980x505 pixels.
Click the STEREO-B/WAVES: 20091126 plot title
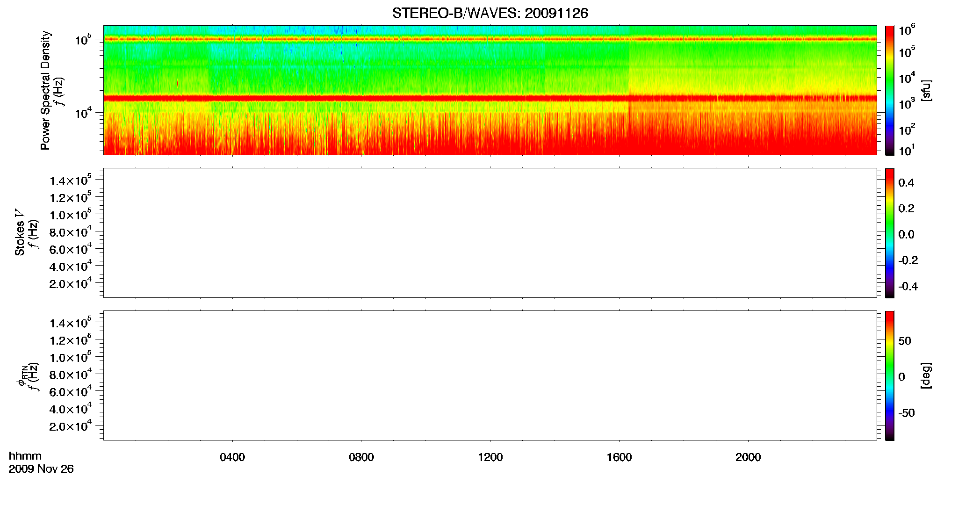(490, 13)
